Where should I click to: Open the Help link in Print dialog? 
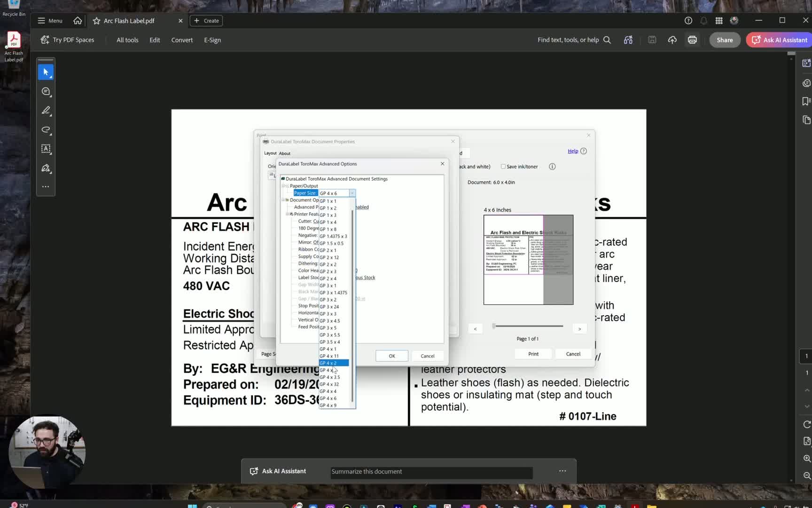coord(573,151)
